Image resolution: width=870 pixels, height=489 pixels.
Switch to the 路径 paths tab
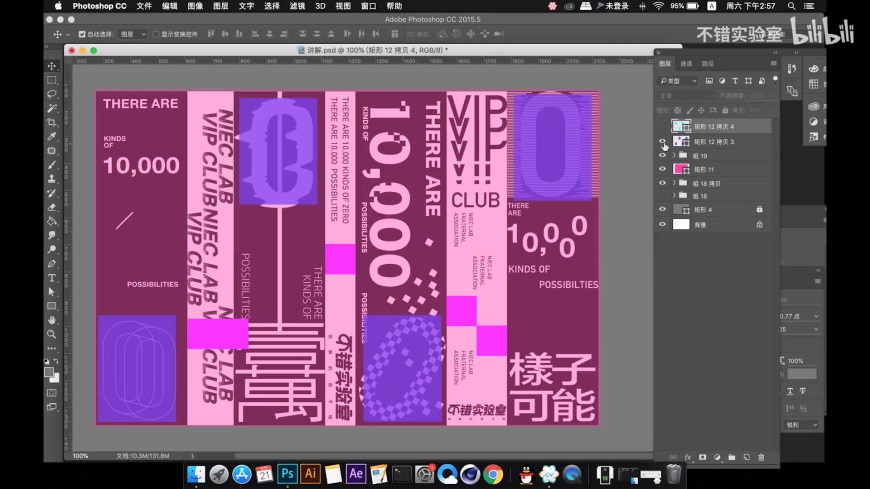[x=707, y=64]
